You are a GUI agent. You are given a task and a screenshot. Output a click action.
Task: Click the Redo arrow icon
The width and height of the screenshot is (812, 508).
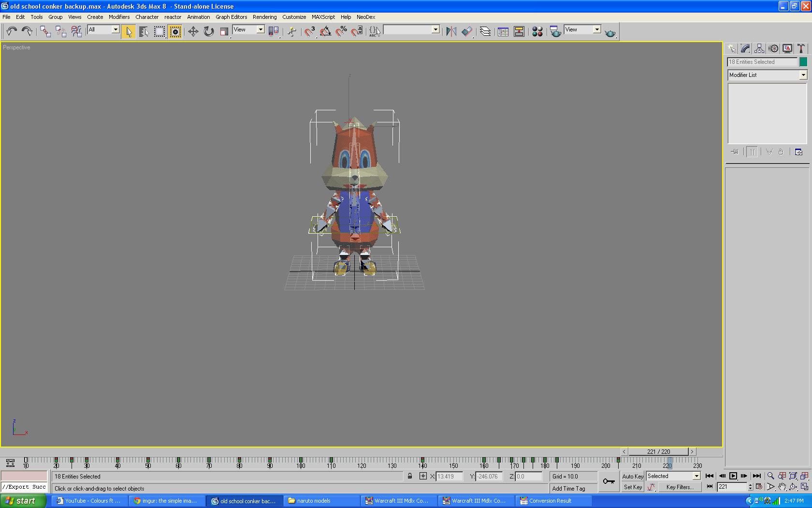pos(27,31)
